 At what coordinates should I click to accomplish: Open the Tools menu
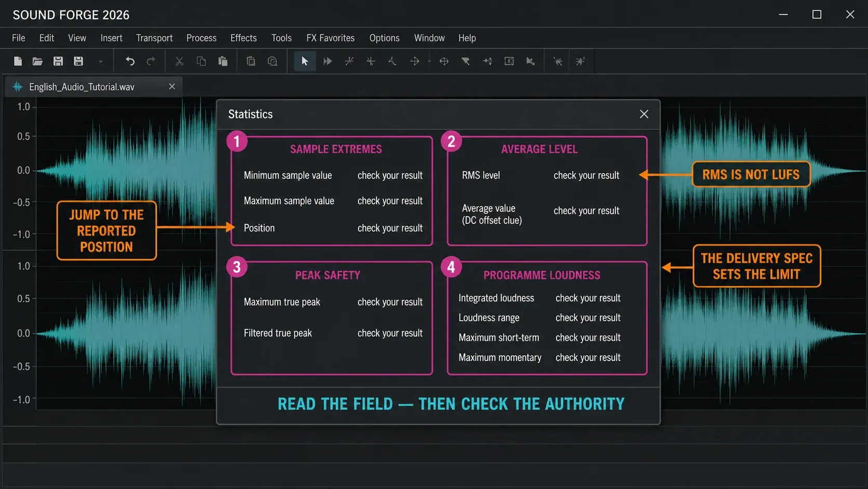[281, 38]
